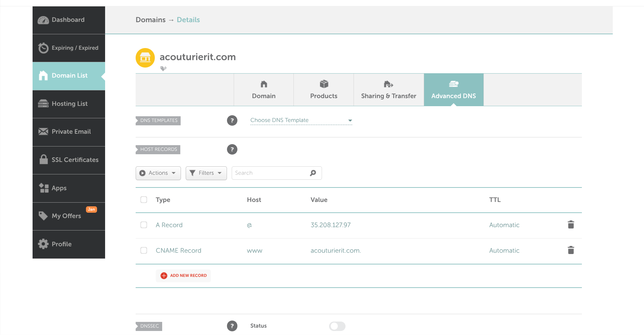Toggle the DNSSEC status switch
The width and height of the screenshot is (644, 335).
click(337, 326)
